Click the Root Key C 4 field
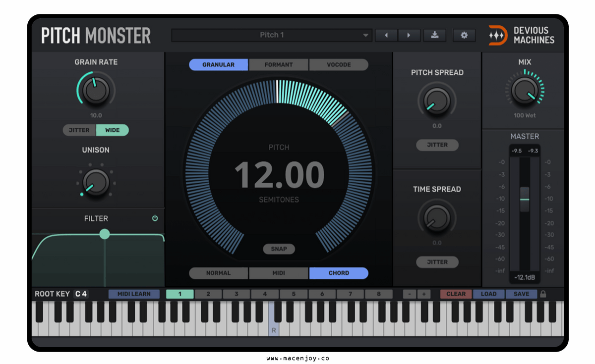 click(81, 294)
